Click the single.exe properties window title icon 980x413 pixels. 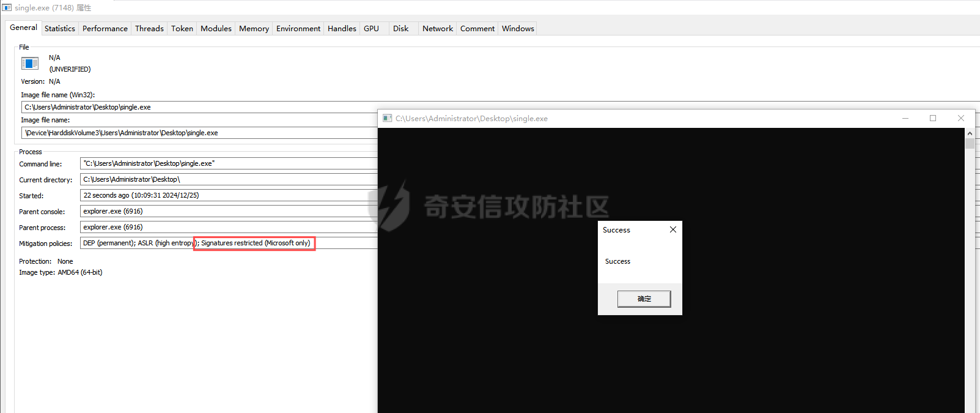7,7
